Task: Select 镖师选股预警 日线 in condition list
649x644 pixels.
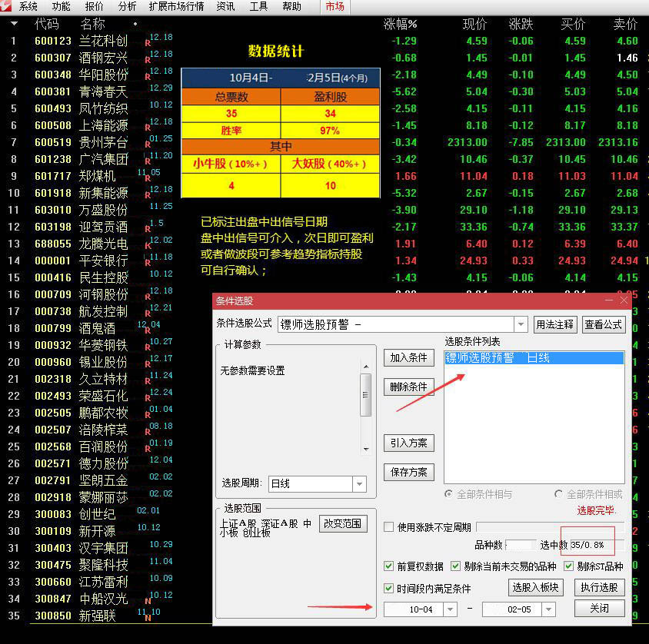Action: 534,358
